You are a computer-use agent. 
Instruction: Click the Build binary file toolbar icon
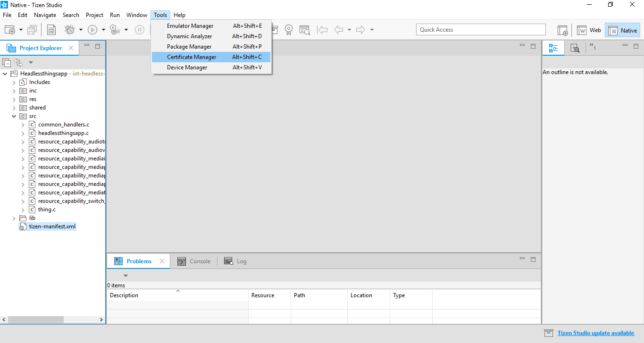pos(51,30)
